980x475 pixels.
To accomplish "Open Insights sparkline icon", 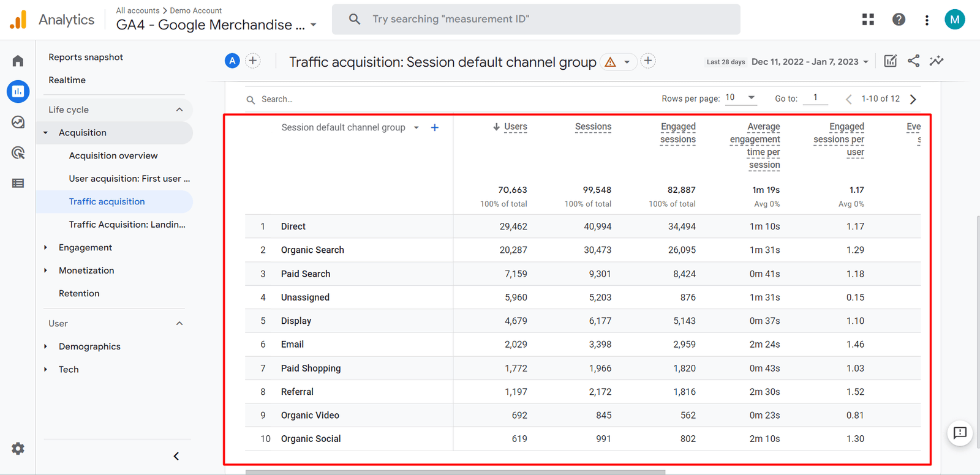I will 937,61.
